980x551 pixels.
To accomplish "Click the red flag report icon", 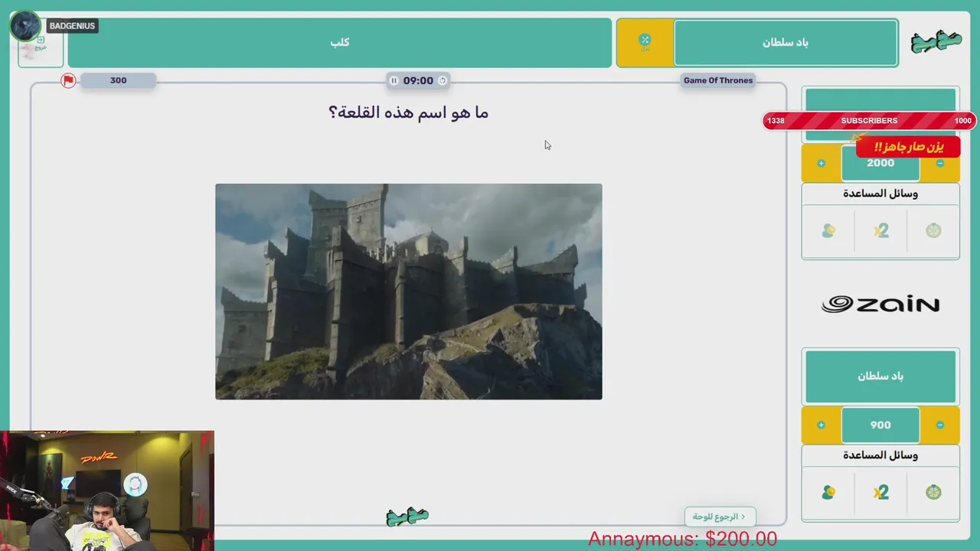I will [x=68, y=80].
